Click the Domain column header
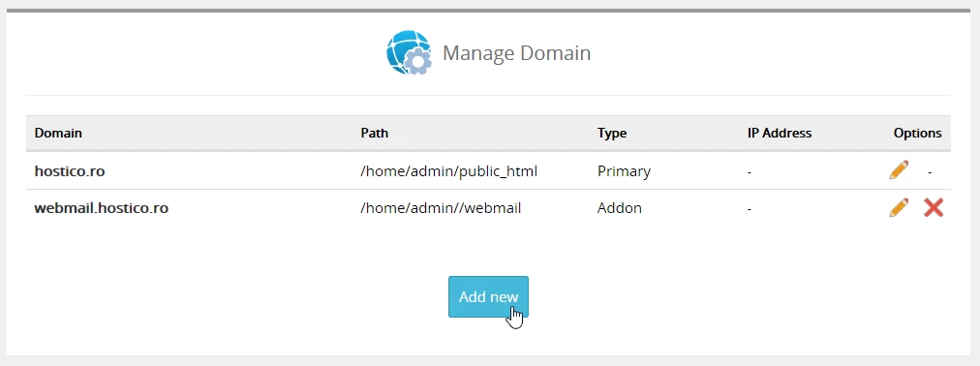The width and height of the screenshot is (980, 366). (58, 133)
